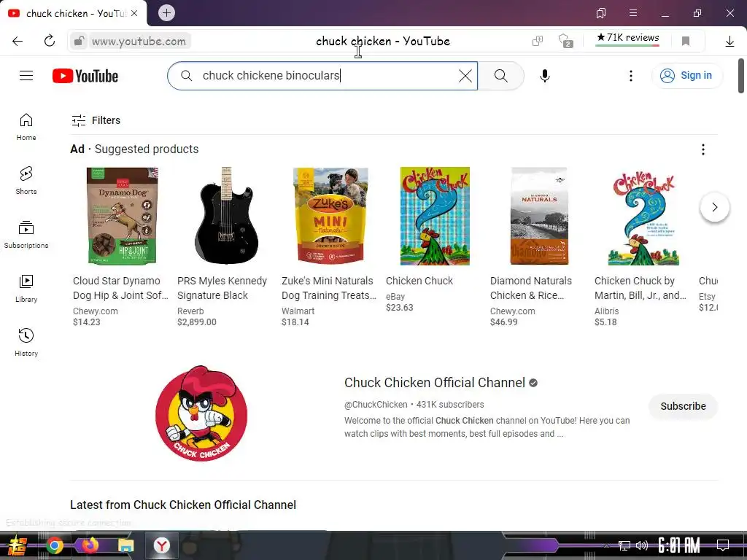Show next suggested products with arrow
747x560 pixels.
point(714,207)
